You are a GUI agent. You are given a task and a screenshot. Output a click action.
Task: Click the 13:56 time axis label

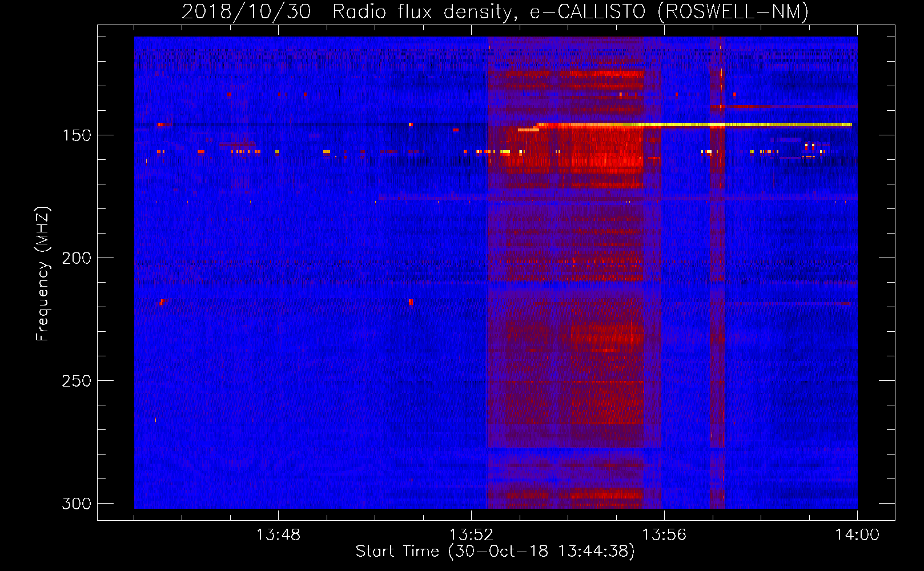(664, 535)
